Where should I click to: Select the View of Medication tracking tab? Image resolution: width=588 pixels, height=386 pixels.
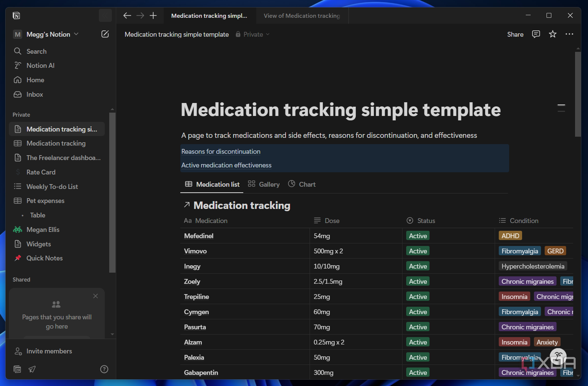(x=302, y=16)
